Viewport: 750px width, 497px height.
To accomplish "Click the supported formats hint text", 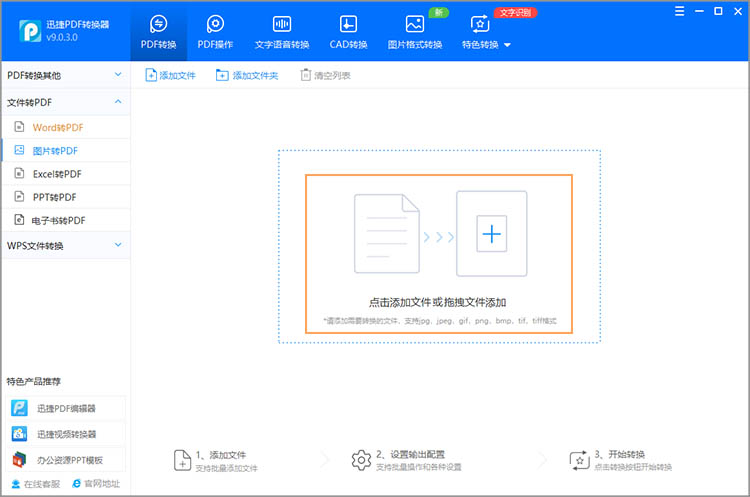I will coord(440,320).
